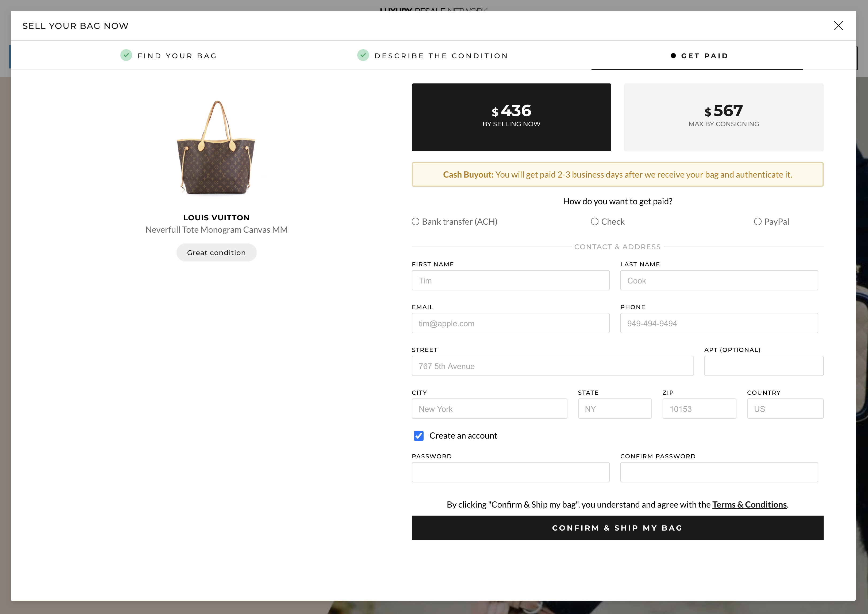Image resolution: width=868 pixels, height=614 pixels.
Task: Choose the $436 by selling now option
Action: tap(511, 117)
